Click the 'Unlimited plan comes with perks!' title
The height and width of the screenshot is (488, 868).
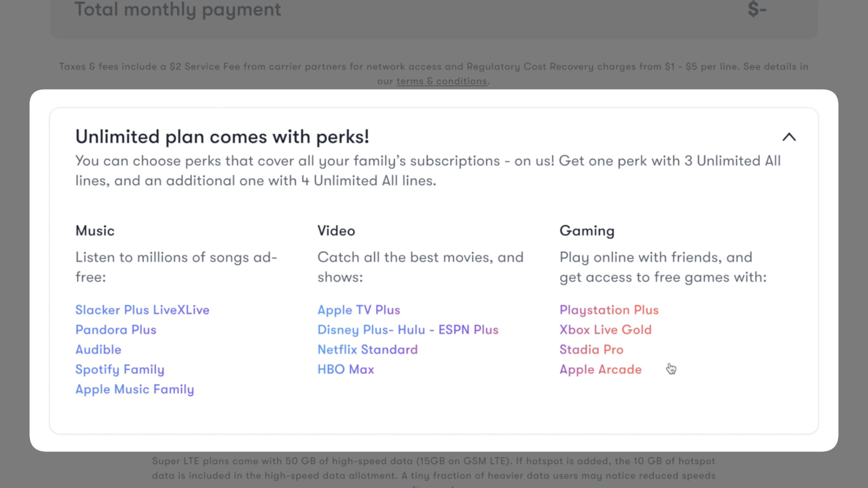click(222, 137)
